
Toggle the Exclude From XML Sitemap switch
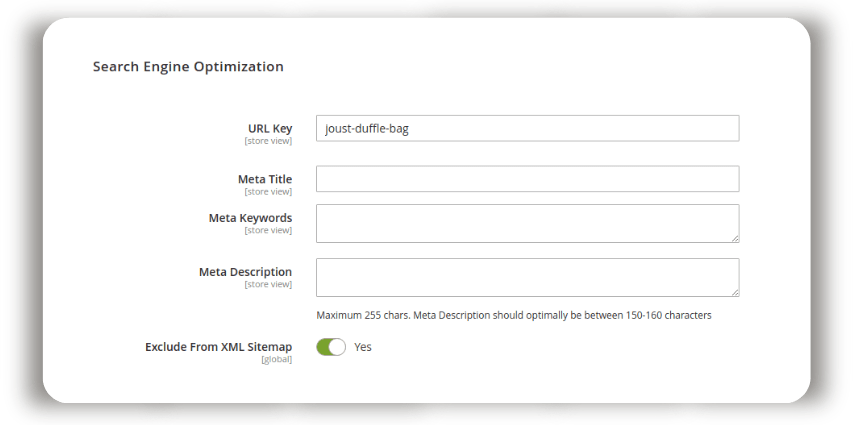point(331,347)
